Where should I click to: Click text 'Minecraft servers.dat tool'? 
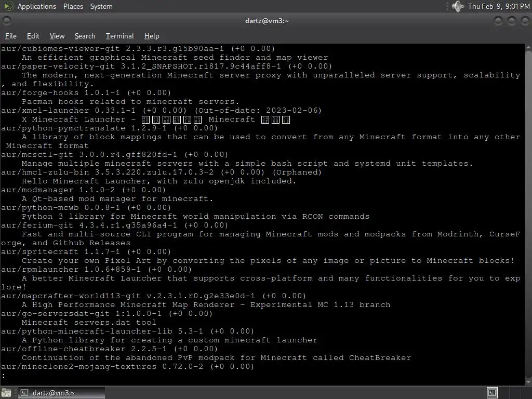tap(89, 322)
